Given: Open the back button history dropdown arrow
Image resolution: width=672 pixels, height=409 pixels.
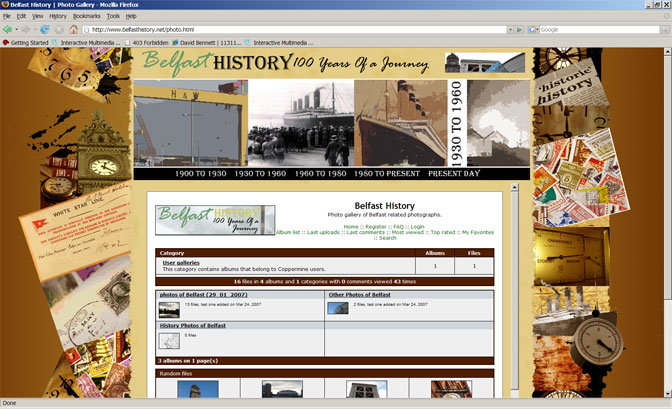Looking at the screenshot, I should 16,30.
